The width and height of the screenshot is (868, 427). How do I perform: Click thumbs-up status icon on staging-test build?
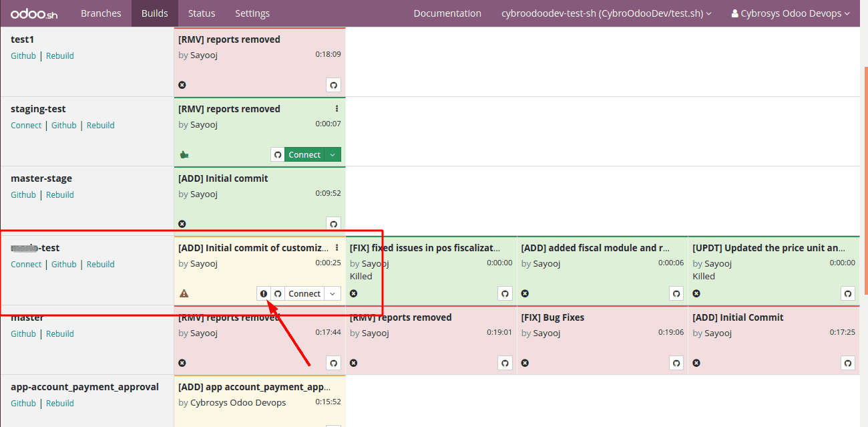pyautogui.click(x=184, y=154)
